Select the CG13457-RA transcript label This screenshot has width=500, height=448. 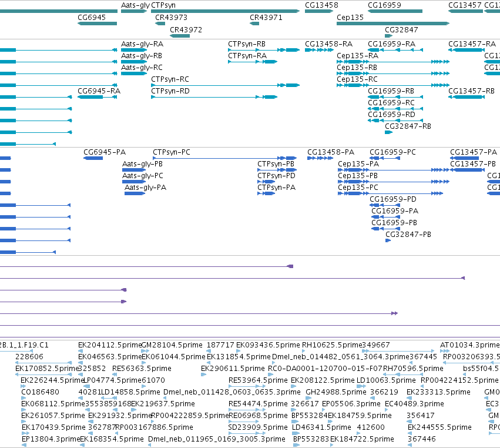click(472, 44)
